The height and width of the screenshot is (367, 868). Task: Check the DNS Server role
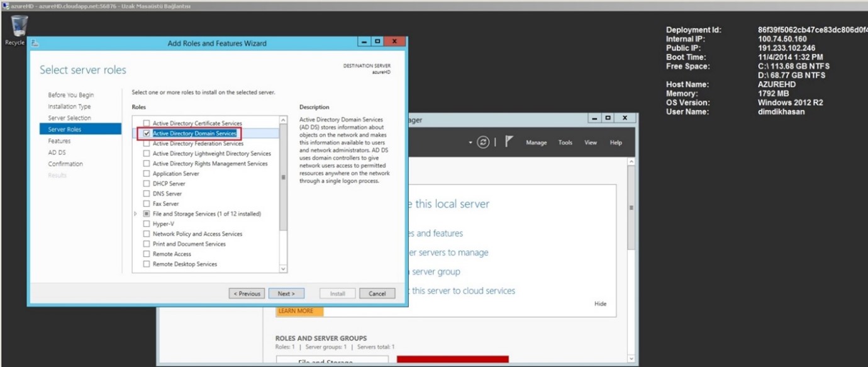(x=147, y=194)
